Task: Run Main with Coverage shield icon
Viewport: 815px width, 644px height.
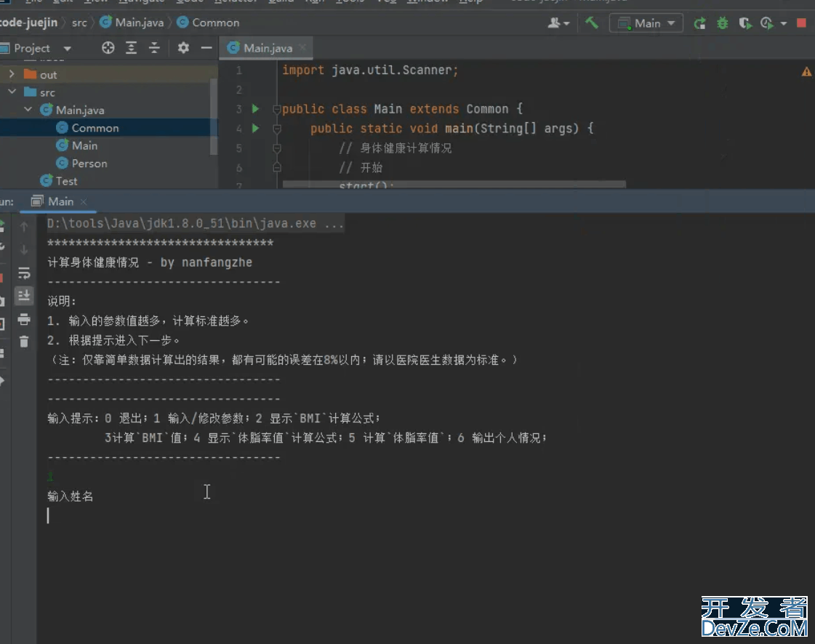Action: (745, 23)
